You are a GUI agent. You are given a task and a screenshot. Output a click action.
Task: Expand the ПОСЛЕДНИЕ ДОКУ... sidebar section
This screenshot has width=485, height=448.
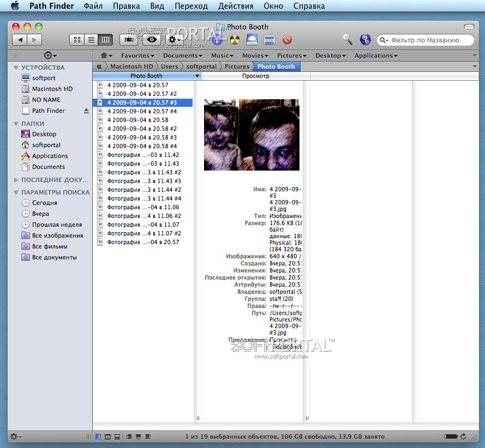pyautogui.click(x=16, y=180)
